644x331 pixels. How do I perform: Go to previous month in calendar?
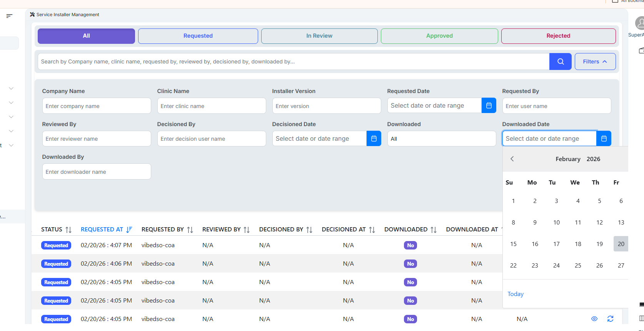[x=512, y=159]
